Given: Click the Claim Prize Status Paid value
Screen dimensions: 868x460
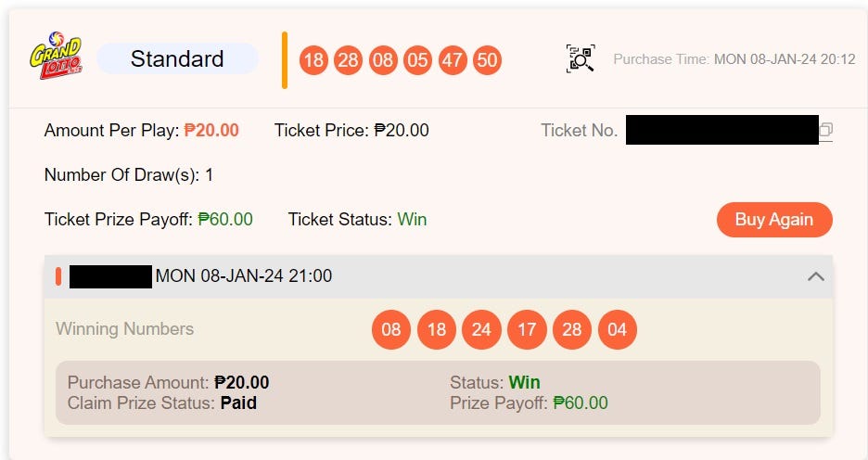Looking at the screenshot, I should point(238,403).
